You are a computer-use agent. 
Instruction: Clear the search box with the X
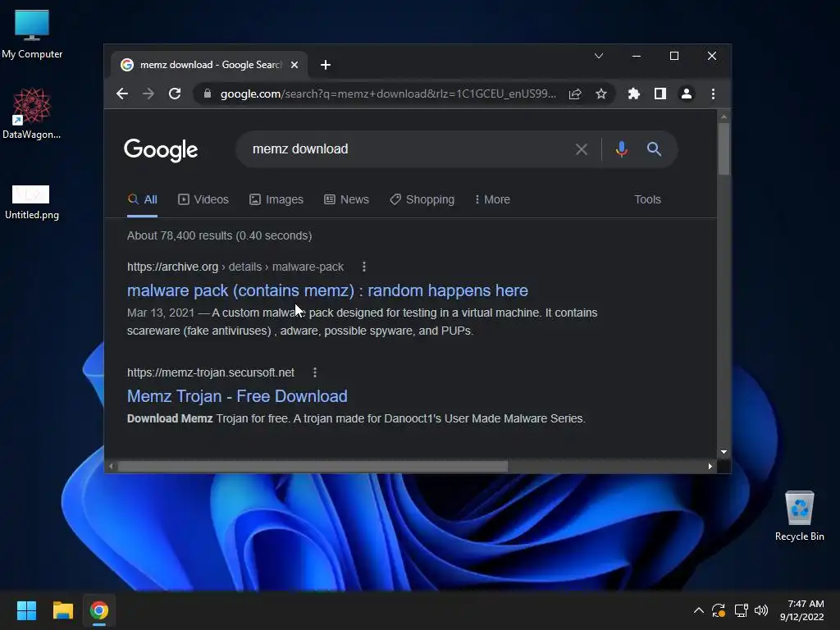(x=582, y=149)
